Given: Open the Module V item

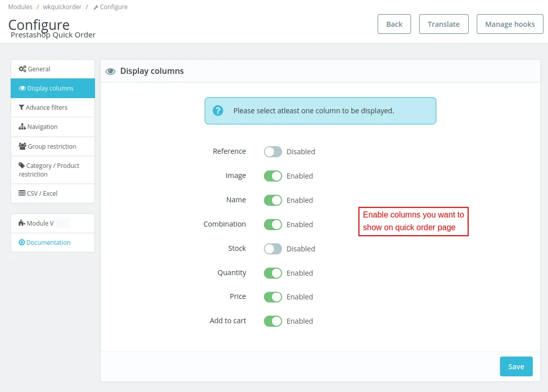Looking at the screenshot, I should (x=53, y=223).
